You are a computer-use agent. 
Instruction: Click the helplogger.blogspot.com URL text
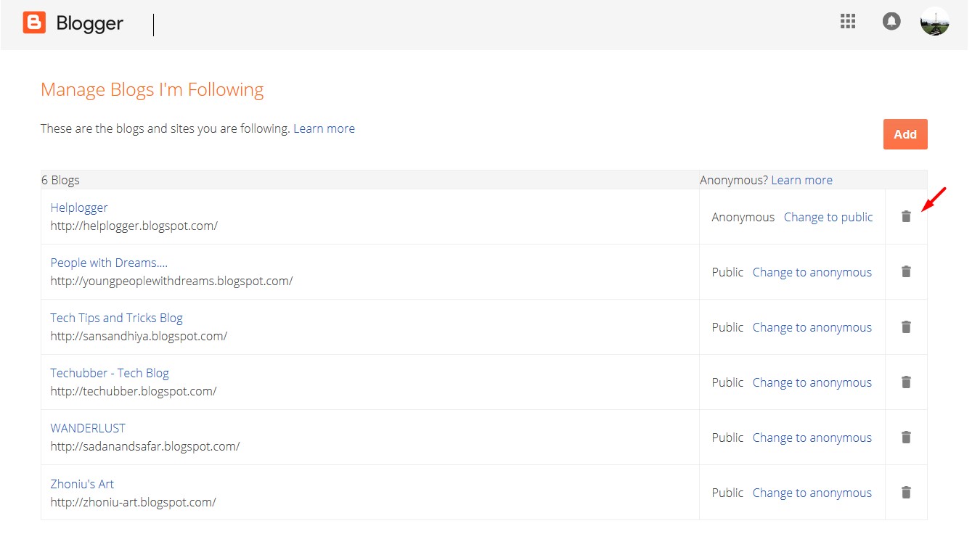click(134, 226)
